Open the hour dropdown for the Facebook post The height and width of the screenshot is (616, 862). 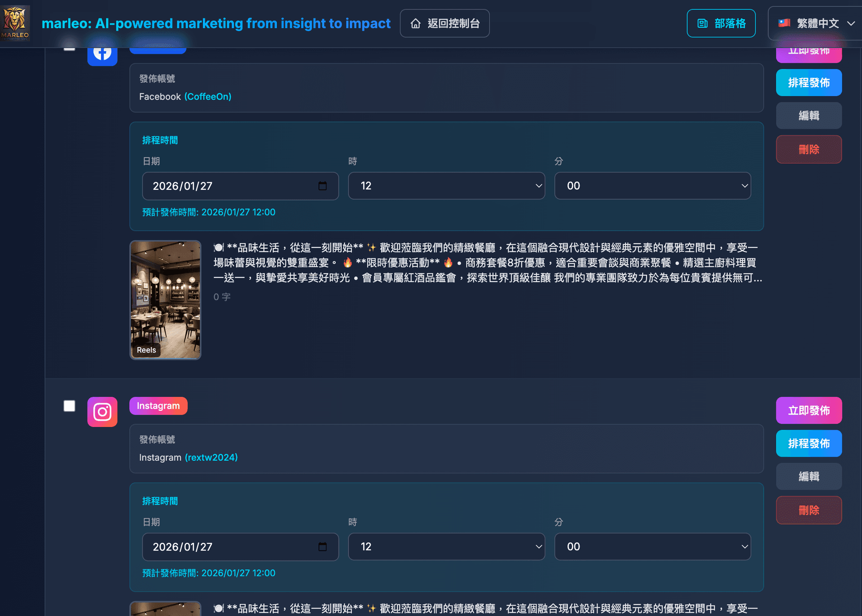coord(447,186)
